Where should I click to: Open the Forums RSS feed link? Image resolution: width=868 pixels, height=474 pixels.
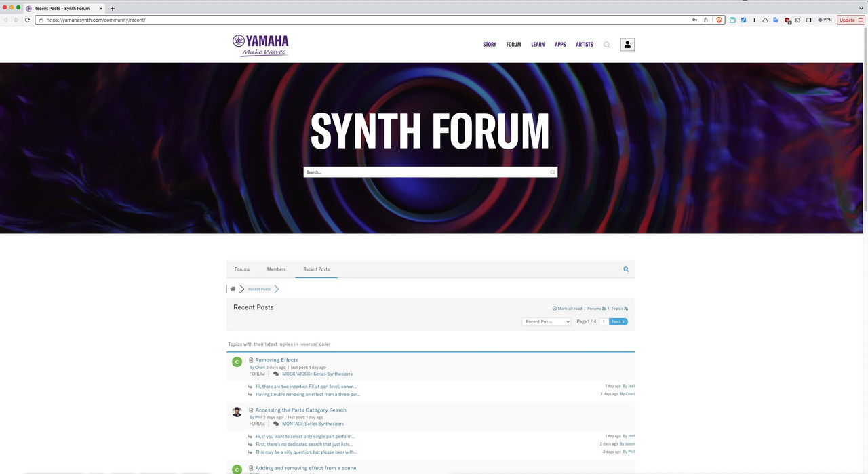point(596,309)
